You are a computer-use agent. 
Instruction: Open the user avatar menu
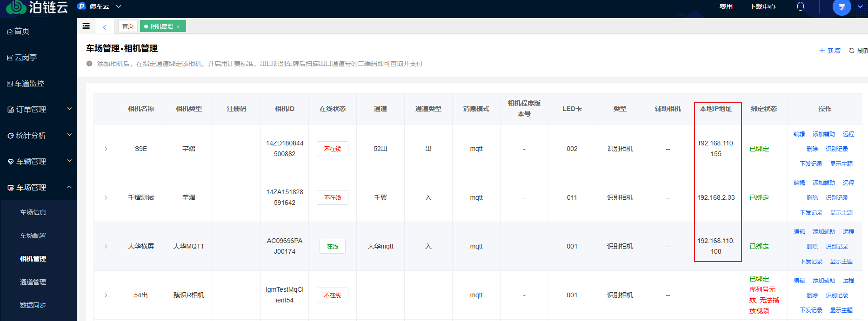841,7
